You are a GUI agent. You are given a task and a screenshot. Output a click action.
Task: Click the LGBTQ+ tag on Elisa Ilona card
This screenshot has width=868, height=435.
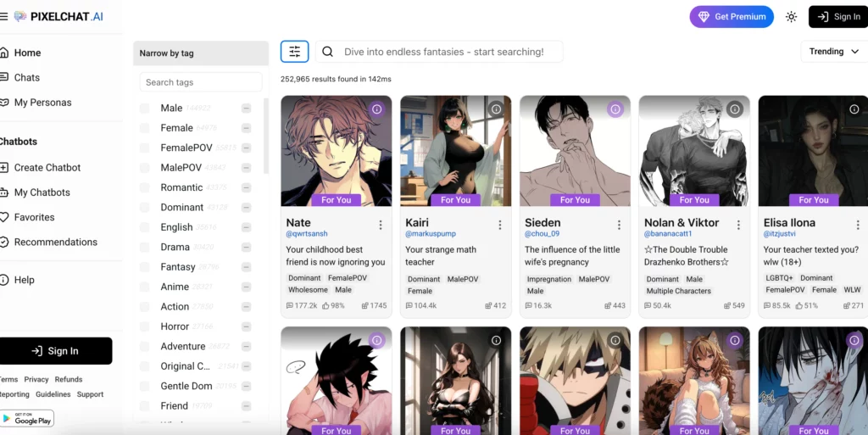[x=780, y=278]
